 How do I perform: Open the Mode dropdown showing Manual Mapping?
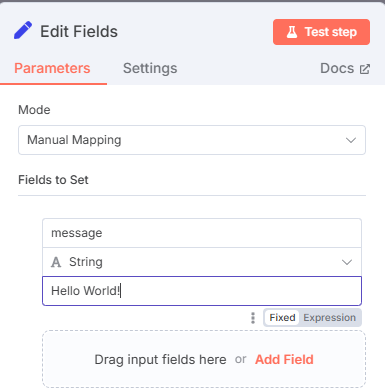coord(192,140)
